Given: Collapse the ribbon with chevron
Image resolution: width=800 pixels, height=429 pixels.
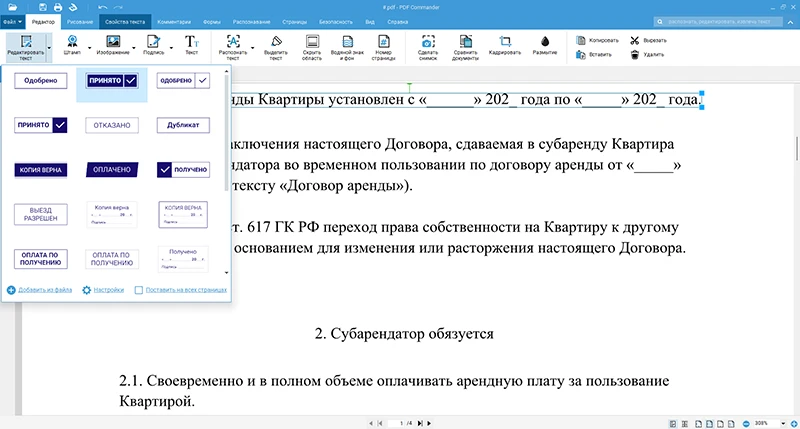Looking at the screenshot, I should click(x=790, y=22).
